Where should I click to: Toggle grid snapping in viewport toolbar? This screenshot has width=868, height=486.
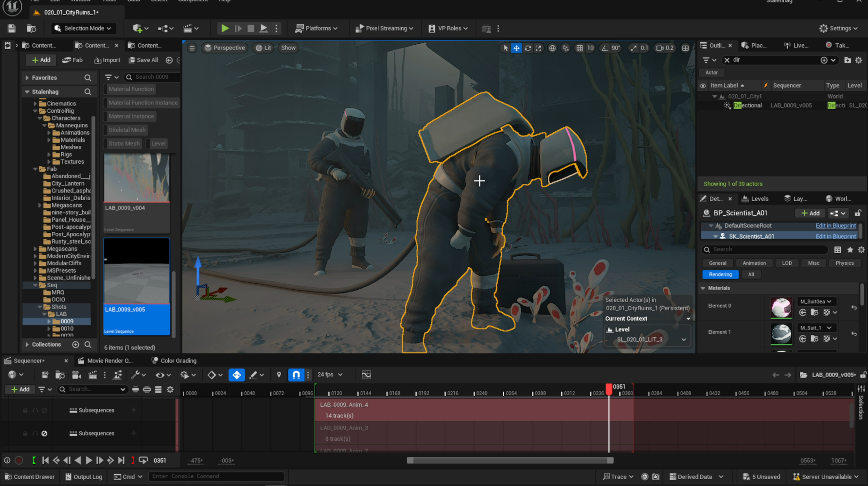[x=580, y=48]
